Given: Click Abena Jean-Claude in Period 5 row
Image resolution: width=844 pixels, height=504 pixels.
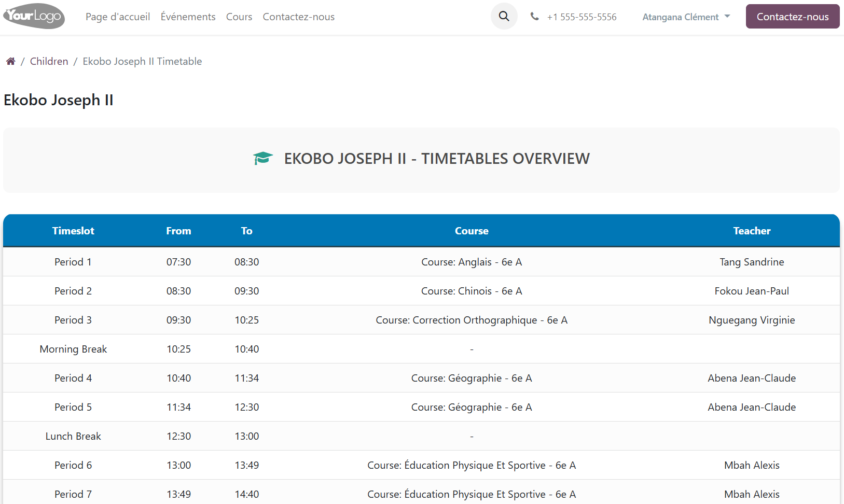Looking at the screenshot, I should [x=752, y=407].
